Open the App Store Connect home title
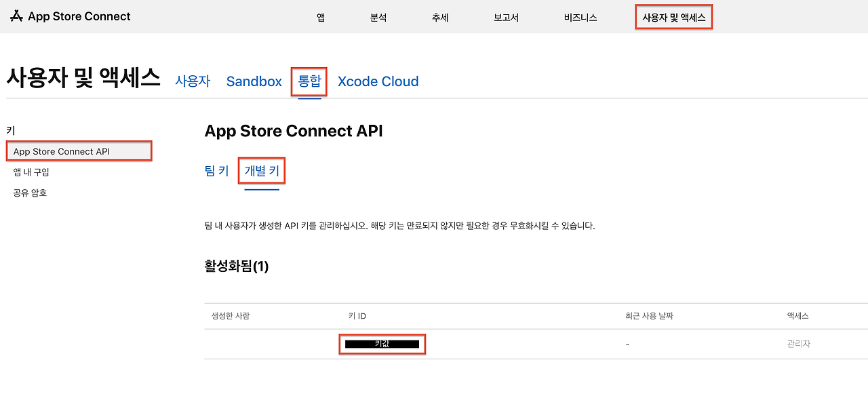868x394 pixels. (x=79, y=16)
